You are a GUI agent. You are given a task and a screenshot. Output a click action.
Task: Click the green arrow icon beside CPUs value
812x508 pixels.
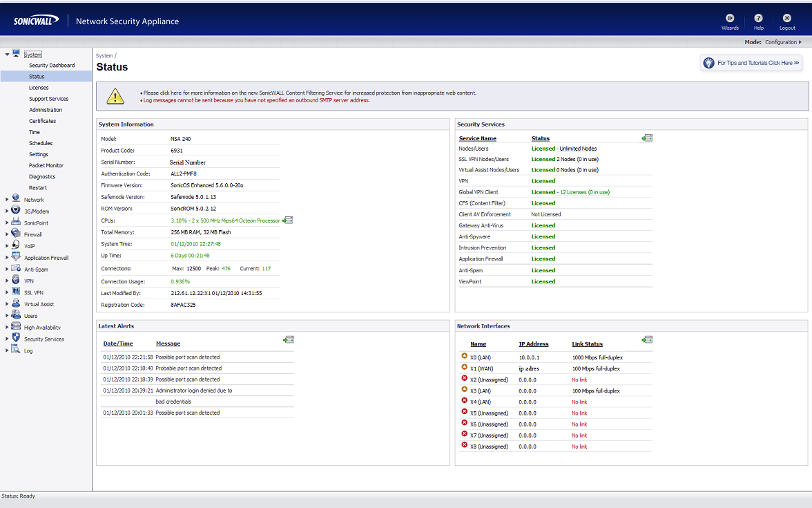click(288, 220)
